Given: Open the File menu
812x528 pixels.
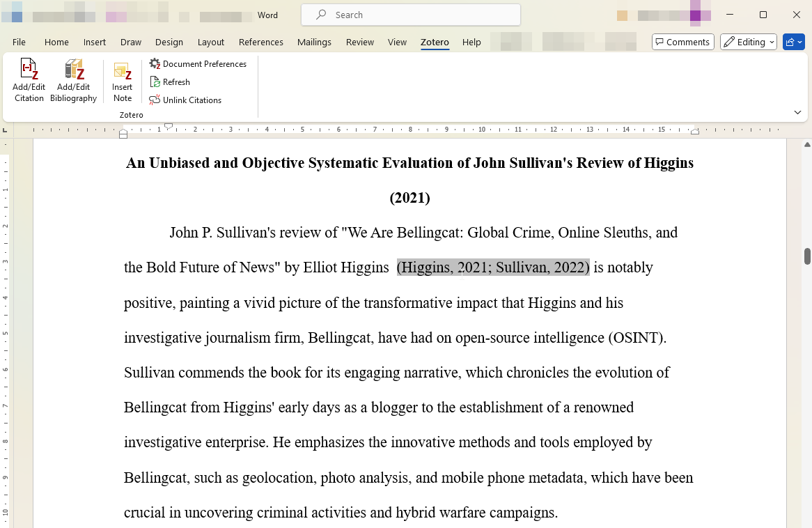Looking at the screenshot, I should pyautogui.click(x=19, y=42).
